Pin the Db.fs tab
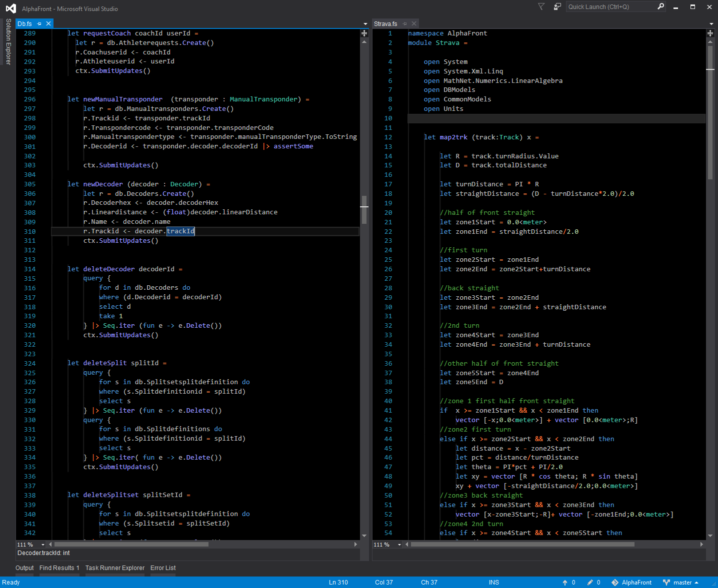Image resolution: width=718 pixels, height=588 pixels. click(x=39, y=23)
